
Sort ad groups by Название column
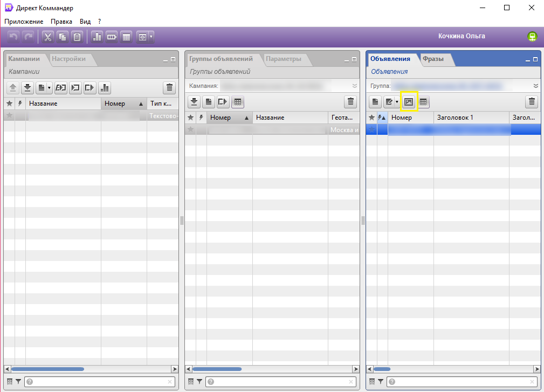point(290,118)
